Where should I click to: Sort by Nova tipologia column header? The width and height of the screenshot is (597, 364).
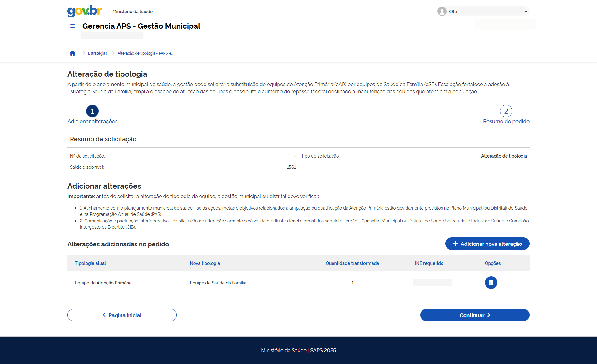[x=205, y=263]
